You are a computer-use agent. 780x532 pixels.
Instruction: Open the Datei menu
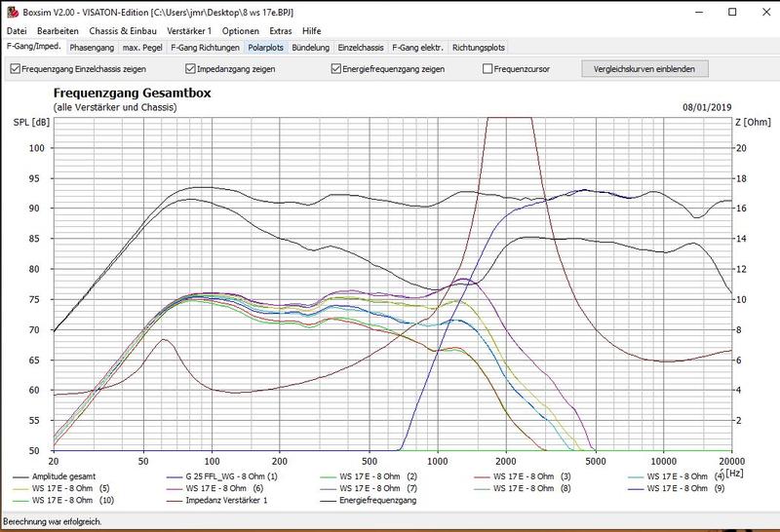18,31
